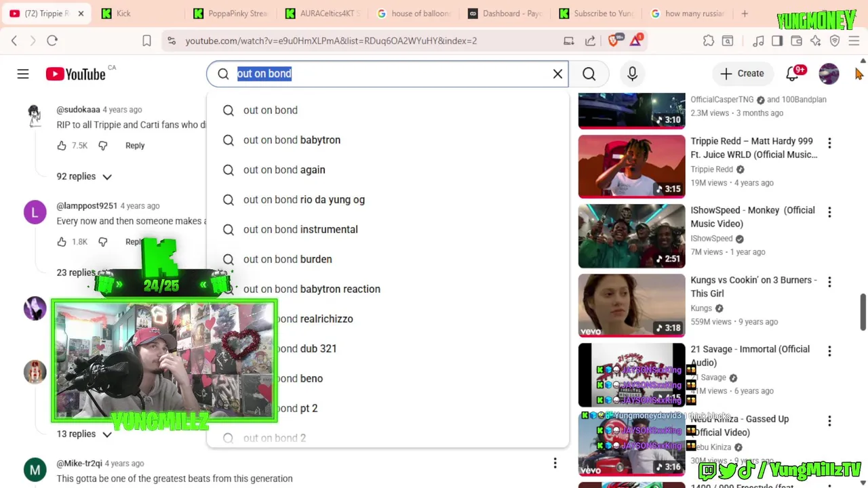Image resolution: width=868 pixels, height=488 pixels.
Task: Select suggestion 'out on bond again'
Action: tap(388, 169)
